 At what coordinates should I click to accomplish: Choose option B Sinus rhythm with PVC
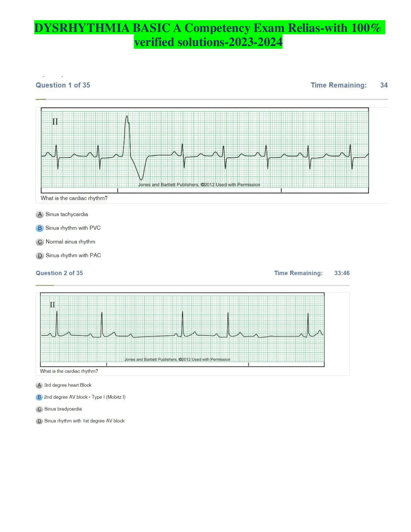click(68, 228)
